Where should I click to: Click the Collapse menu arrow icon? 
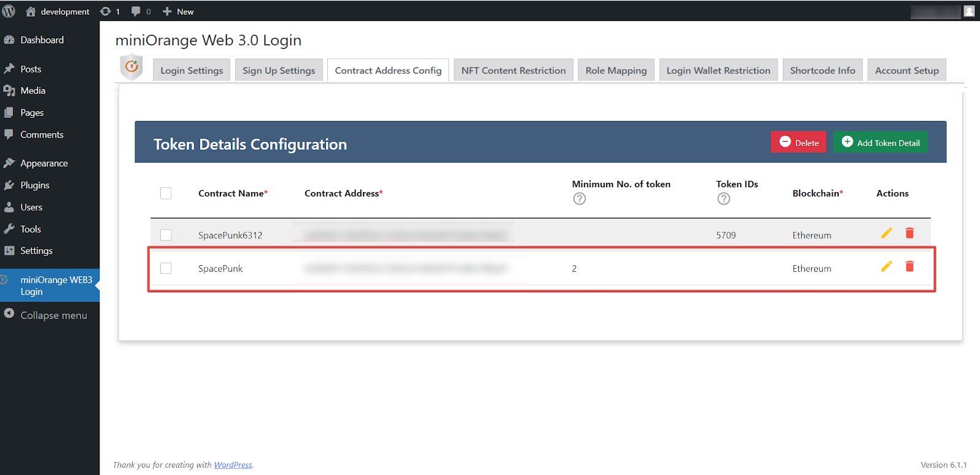[x=9, y=314]
